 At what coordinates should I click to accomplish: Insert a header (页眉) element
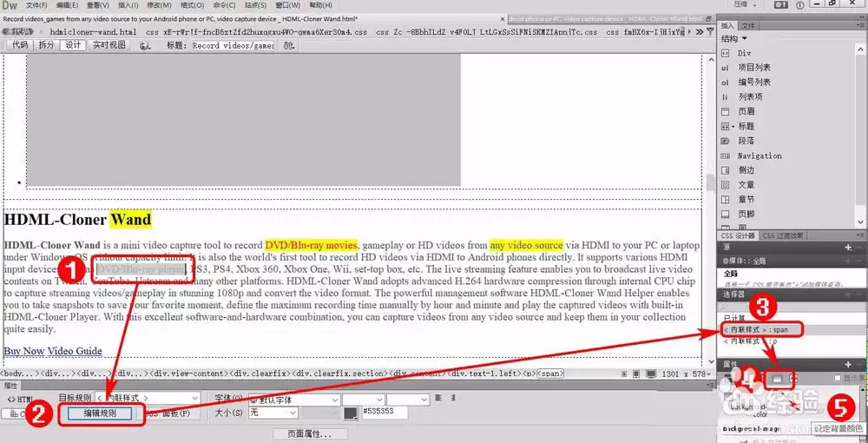746,111
